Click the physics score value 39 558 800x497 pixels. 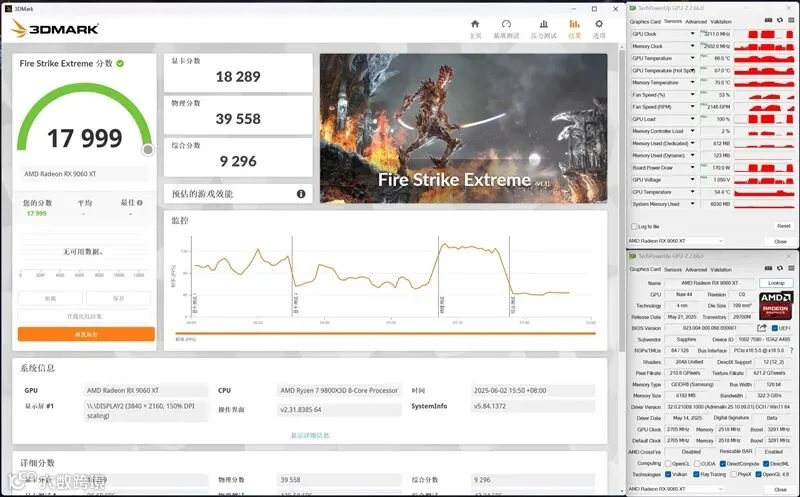click(238, 119)
